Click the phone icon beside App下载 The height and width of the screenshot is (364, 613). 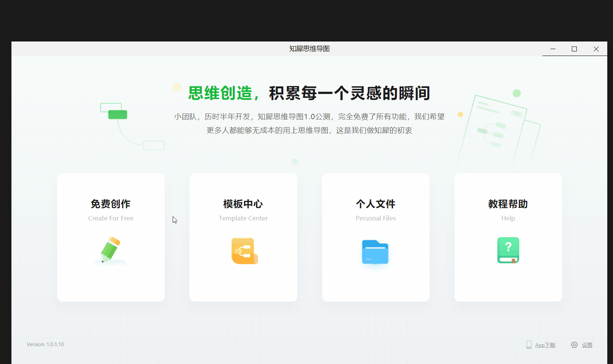tap(529, 345)
